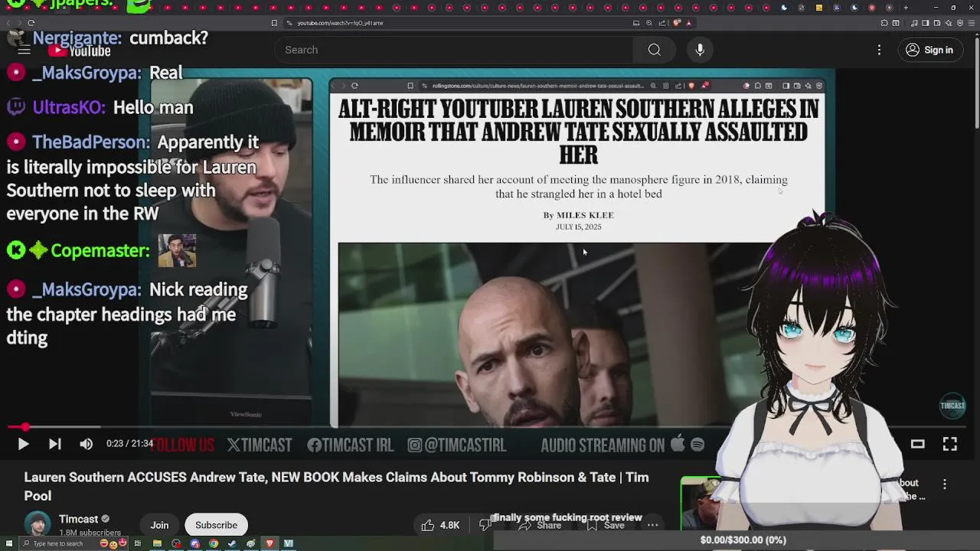Open Steam from the taskbar
The height and width of the screenshot is (551, 980).
coord(232,543)
